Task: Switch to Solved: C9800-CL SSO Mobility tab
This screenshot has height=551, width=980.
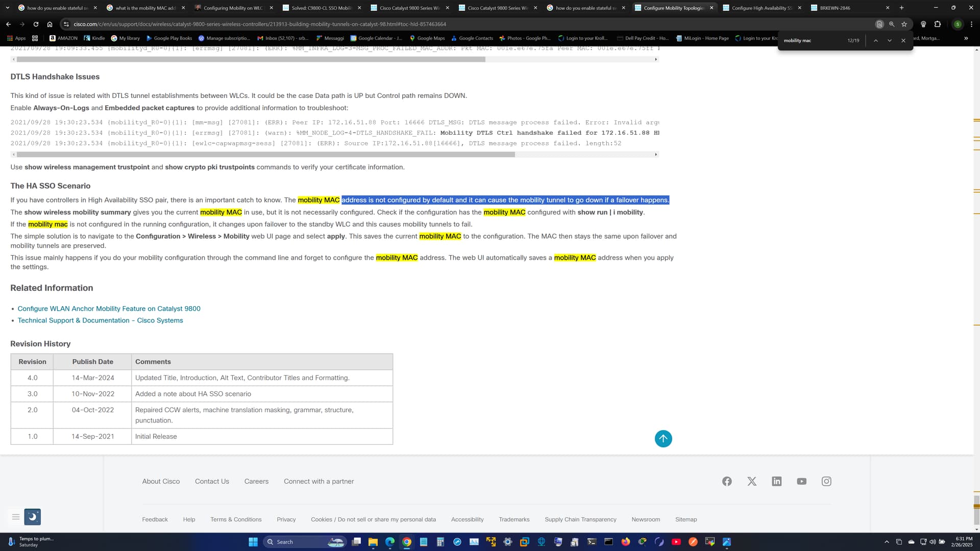Action: coord(322,8)
